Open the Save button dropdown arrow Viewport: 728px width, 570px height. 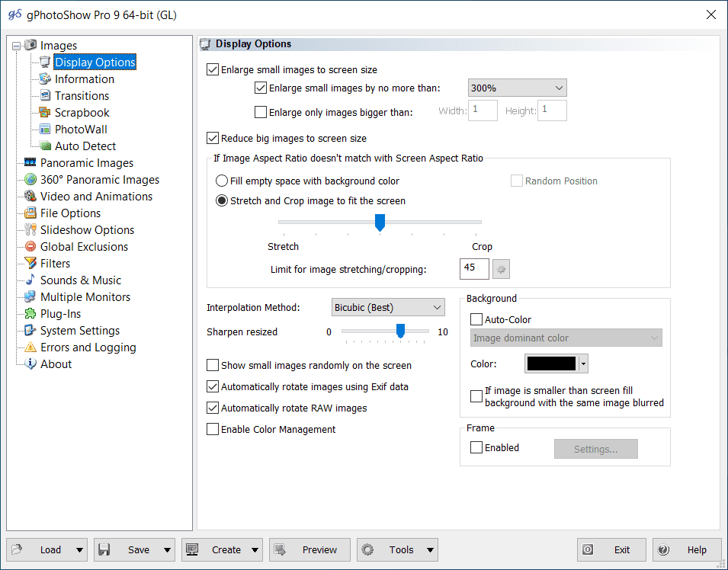(x=167, y=550)
